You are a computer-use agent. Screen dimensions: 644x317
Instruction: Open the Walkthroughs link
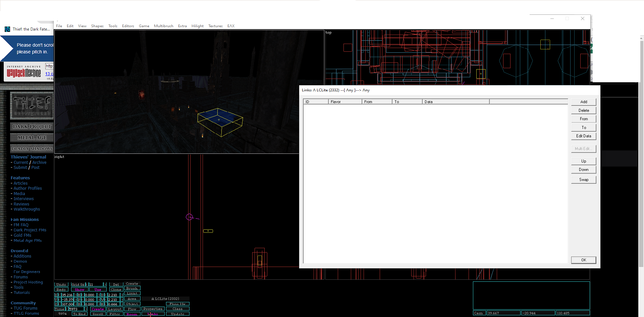coord(27,209)
